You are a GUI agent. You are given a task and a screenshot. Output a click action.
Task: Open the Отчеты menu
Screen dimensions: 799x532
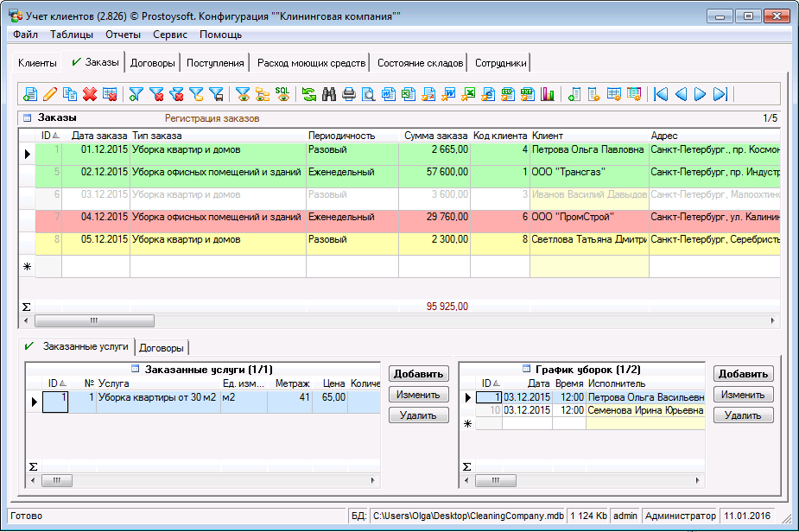pos(123,35)
